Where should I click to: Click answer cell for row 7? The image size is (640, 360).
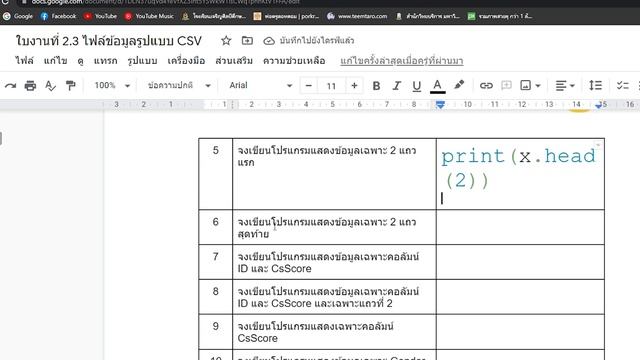coord(520,262)
